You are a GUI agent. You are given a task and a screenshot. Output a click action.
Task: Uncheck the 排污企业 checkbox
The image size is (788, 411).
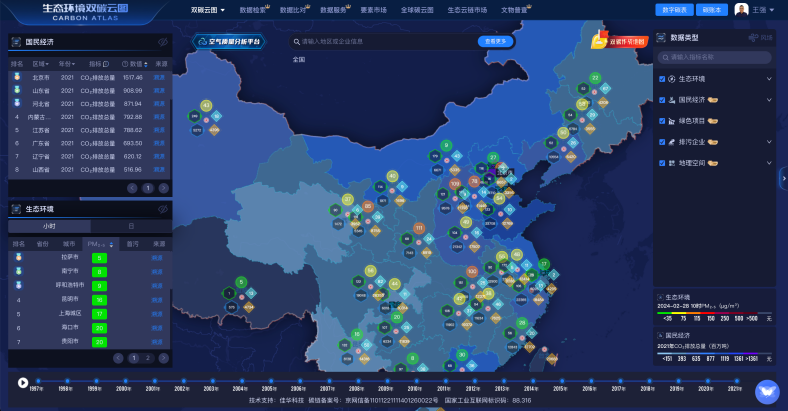tap(662, 142)
